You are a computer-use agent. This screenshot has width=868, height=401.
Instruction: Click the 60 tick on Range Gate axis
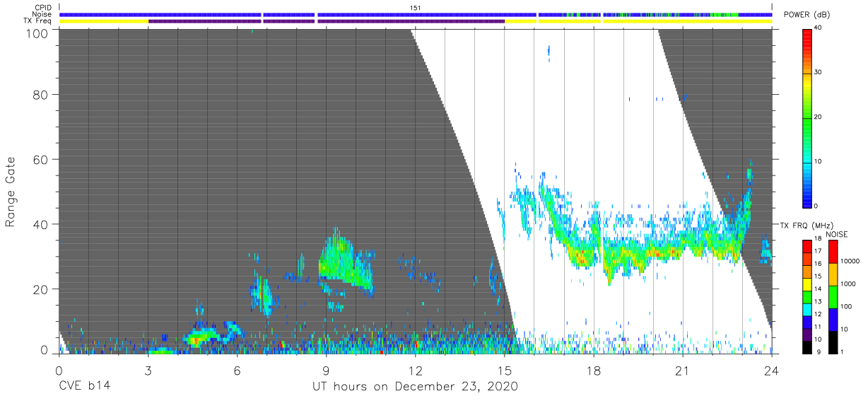click(40, 160)
